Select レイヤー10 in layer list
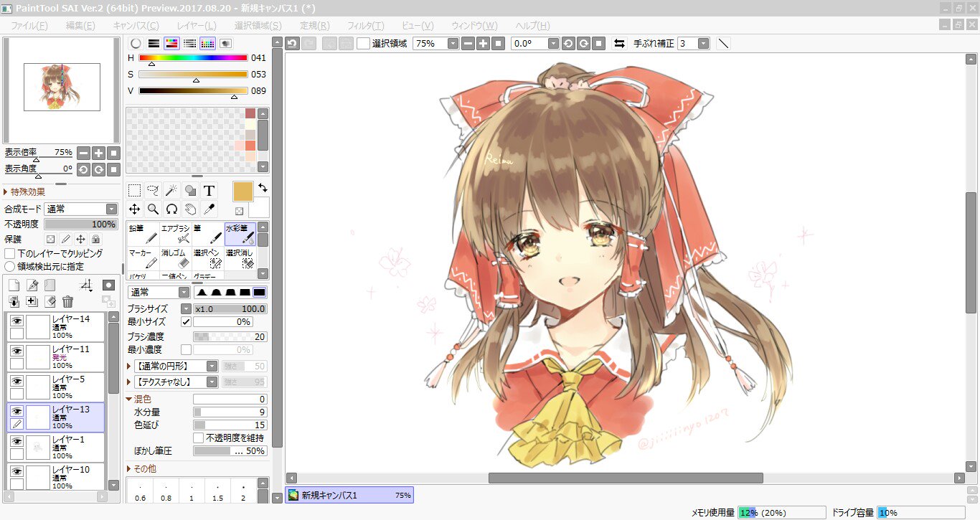 pyautogui.click(x=56, y=477)
